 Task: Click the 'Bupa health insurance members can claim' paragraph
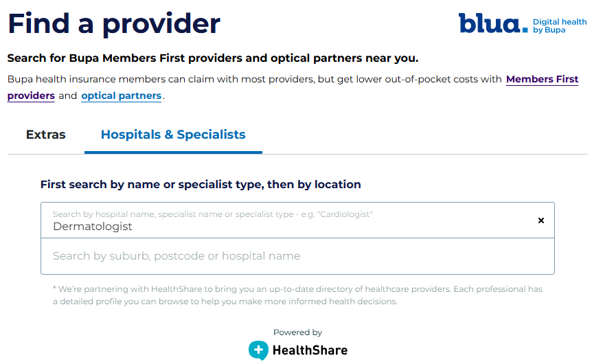tap(254, 79)
